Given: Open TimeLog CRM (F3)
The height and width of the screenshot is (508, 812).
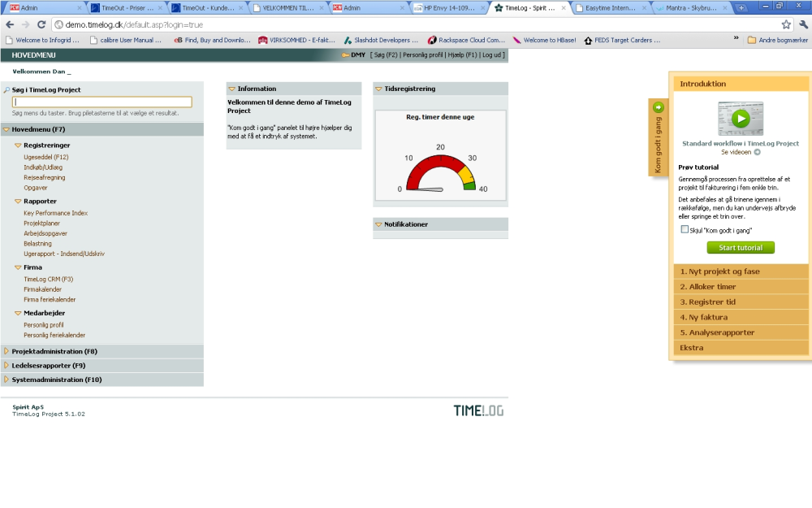Looking at the screenshot, I should [x=48, y=279].
